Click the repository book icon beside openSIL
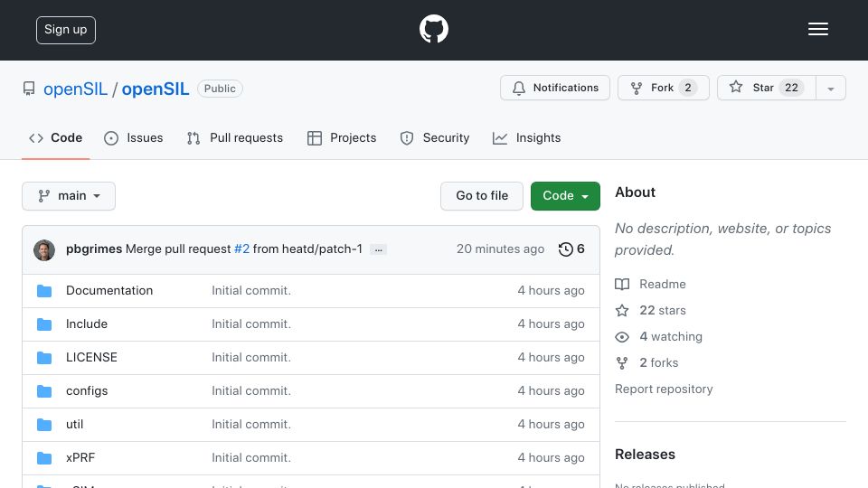This screenshot has width=868, height=488. pyautogui.click(x=29, y=89)
